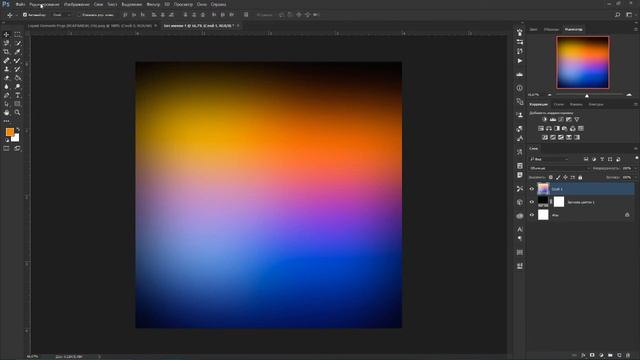This screenshot has height=360, width=640.
Task: Toggle visibility of Layer 1
Action: tap(532, 189)
